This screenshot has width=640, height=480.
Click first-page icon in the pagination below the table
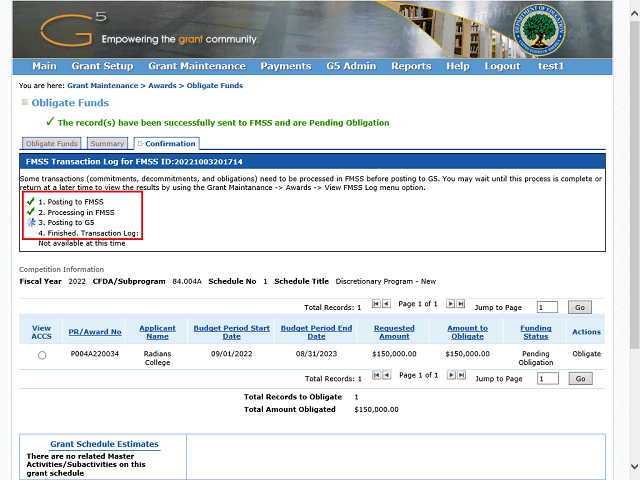coord(376,375)
